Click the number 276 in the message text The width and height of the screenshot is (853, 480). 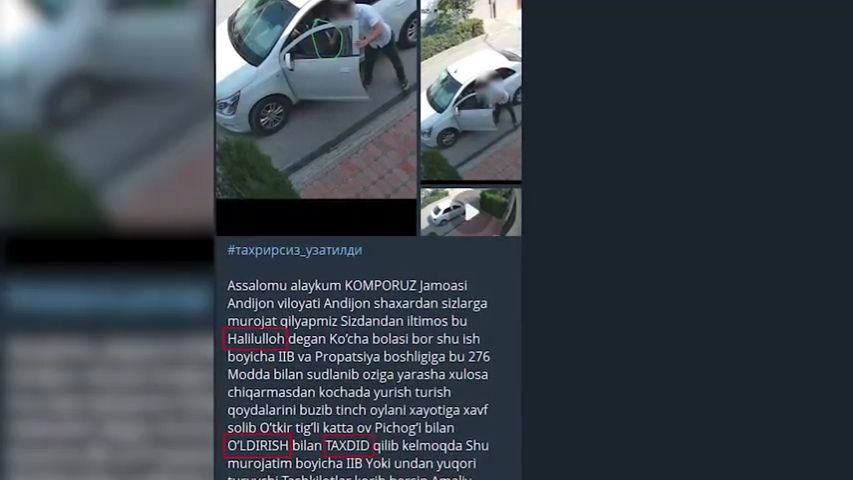click(479, 357)
